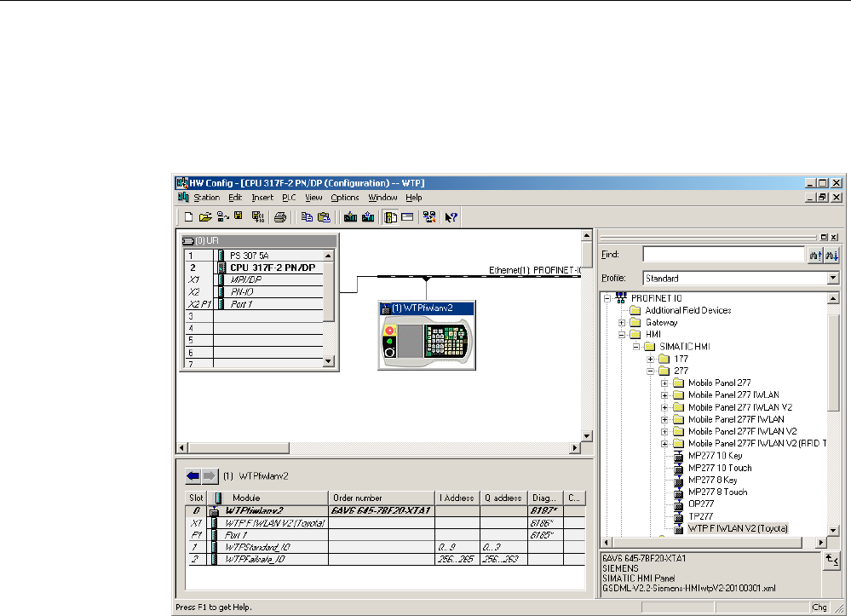Click the catalog info pane toggle icon
Image resolution: width=851 pixels, height=616 pixels.
pos(831,560)
